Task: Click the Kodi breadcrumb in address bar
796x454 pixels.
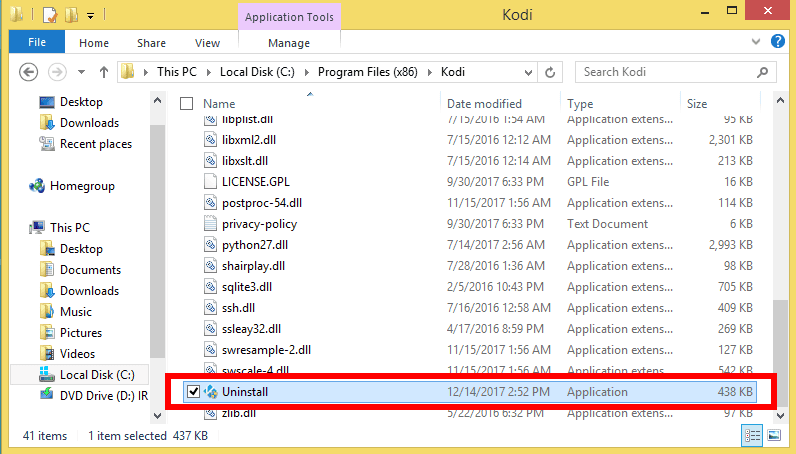Action: (453, 72)
